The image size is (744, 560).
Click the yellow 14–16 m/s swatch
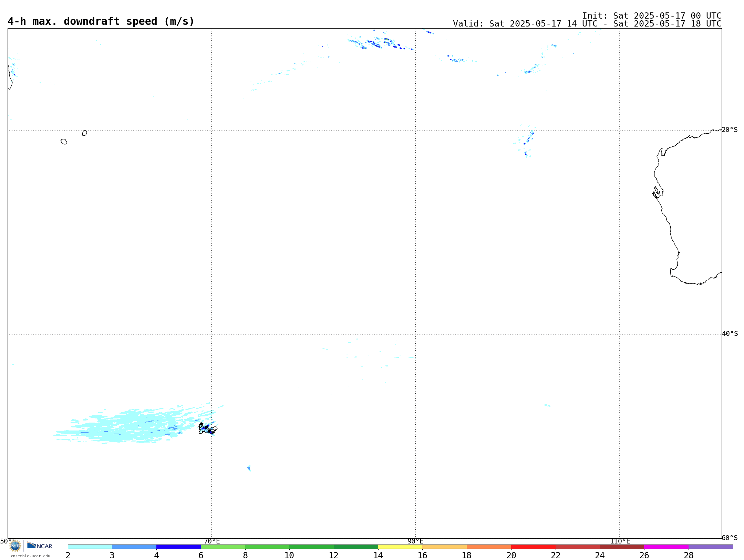tap(400, 547)
